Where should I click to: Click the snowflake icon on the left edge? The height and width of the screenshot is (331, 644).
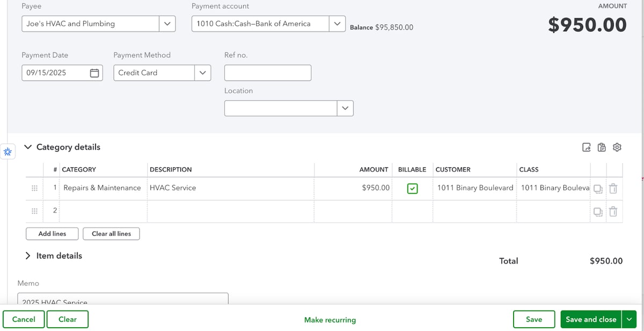(x=8, y=152)
